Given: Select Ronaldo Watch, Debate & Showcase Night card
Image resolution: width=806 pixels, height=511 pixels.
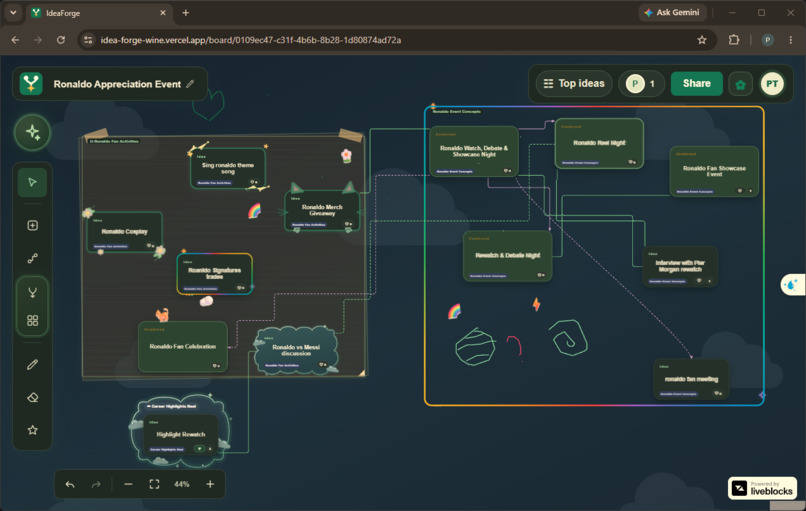Looking at the screenshot, I should click(473, 151).
